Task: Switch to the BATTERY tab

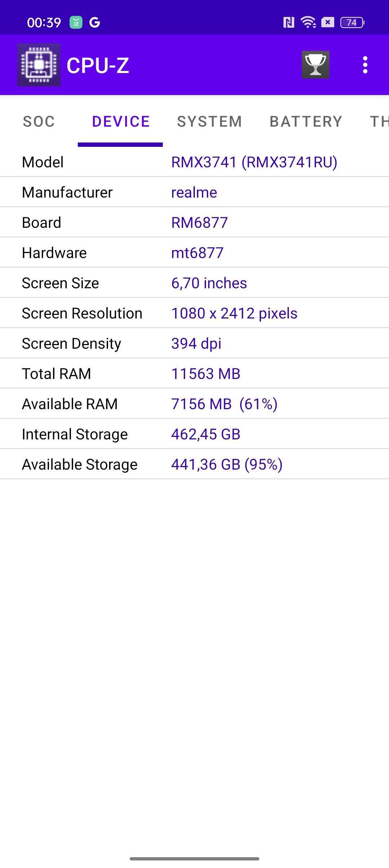Action: 306,122
